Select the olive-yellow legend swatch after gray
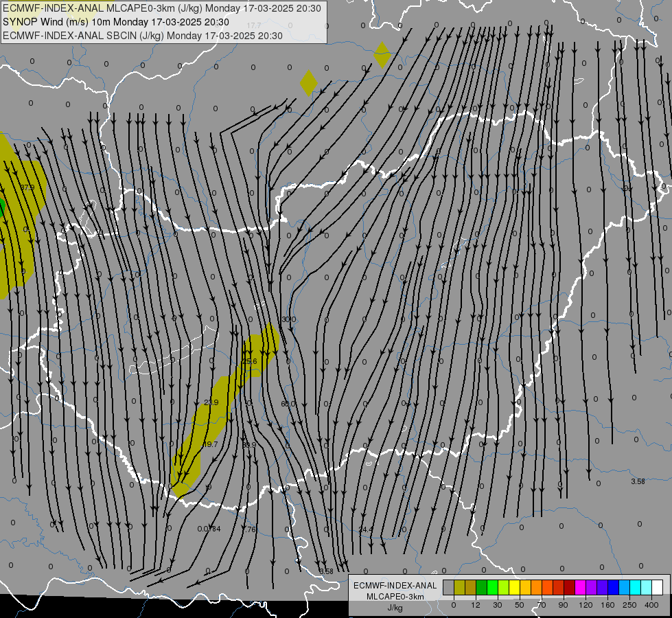Image resolution: width=672 pixels, height=618 pixels. 459,587
